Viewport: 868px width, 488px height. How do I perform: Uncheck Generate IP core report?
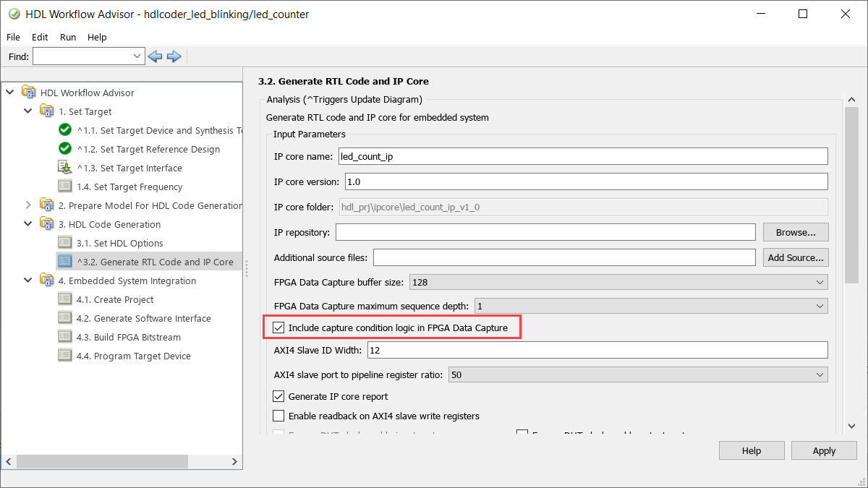pyautogui.click(x=278, y=396)
